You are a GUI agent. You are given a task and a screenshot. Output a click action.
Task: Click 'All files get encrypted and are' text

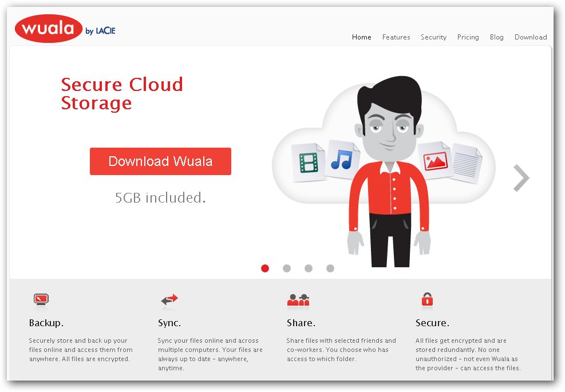tap(461, 340)
